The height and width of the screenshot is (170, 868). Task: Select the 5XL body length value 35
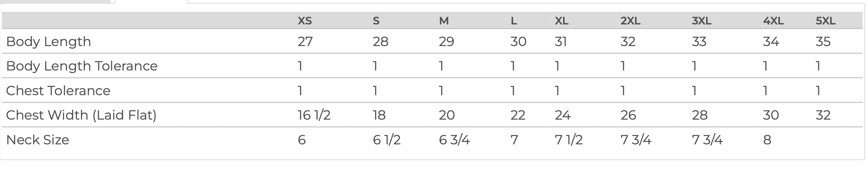823,42
